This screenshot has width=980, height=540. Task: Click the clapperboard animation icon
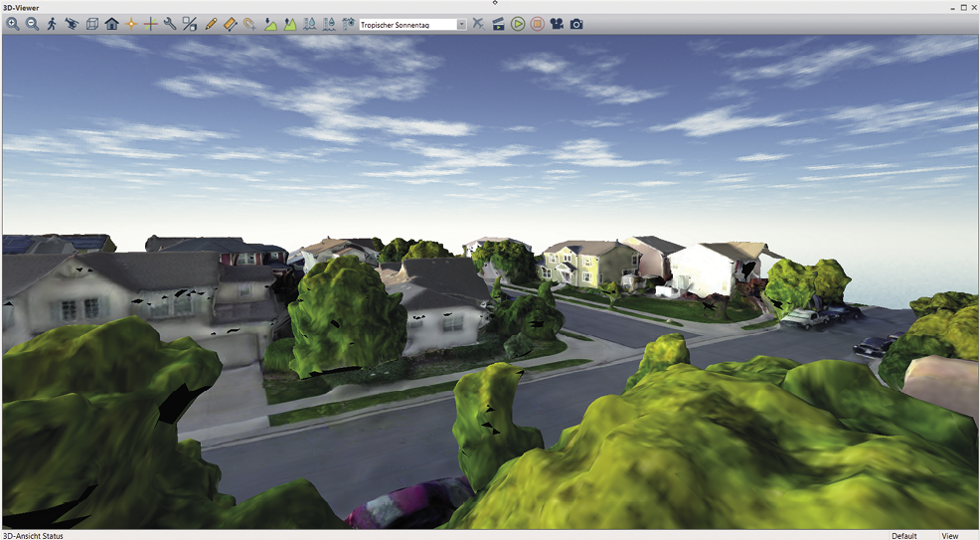(498, 25)
